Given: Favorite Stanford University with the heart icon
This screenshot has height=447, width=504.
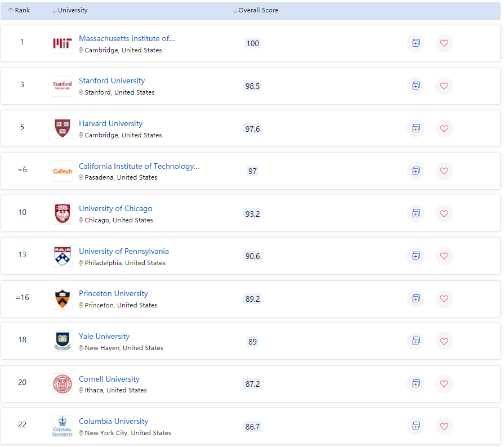Looking at the screenshot, I should [x=444, y=86].
